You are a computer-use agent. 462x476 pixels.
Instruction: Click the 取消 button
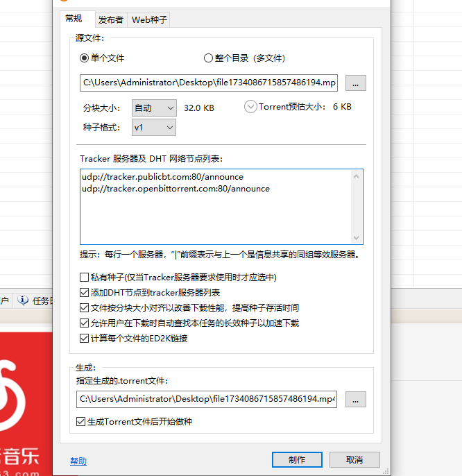point(354,459)
